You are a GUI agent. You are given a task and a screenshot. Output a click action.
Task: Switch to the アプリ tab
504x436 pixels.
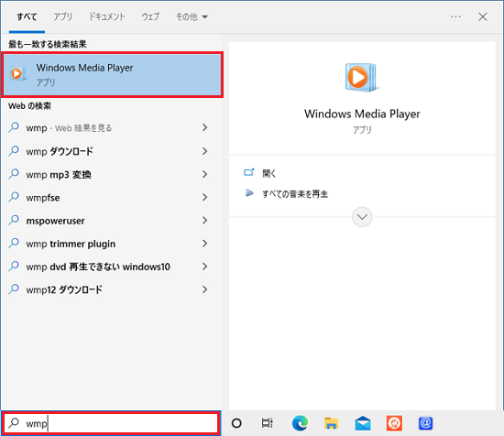(62, 16)
